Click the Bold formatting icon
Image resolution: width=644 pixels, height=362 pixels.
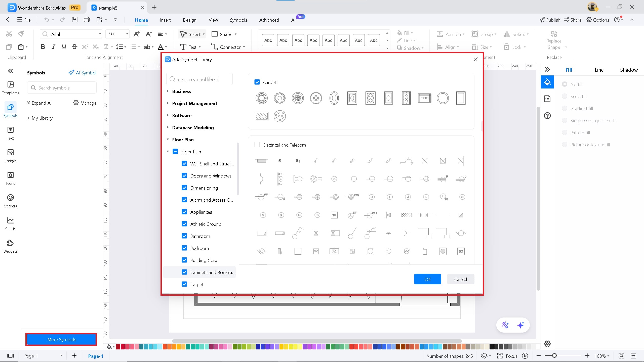pos(43,47)
